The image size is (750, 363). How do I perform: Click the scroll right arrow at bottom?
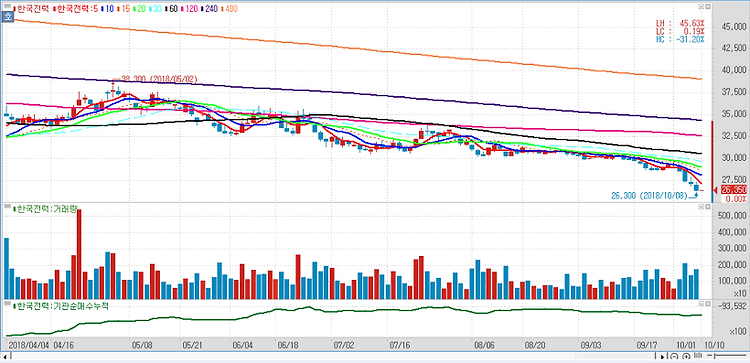click(662, 357)
